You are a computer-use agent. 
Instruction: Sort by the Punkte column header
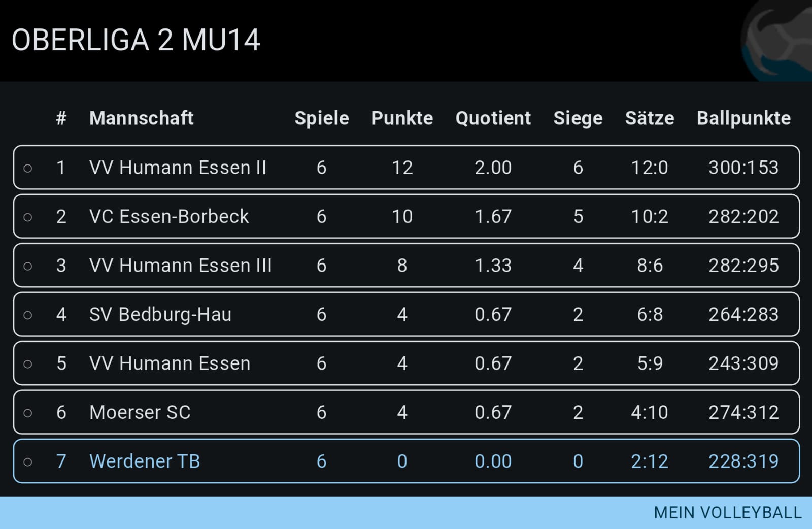point(402,118)
